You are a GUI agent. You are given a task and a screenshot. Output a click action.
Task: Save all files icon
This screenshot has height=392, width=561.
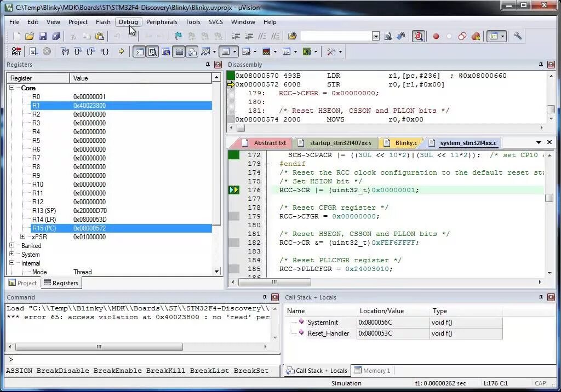pyautogui.click(x=56, y=36)
